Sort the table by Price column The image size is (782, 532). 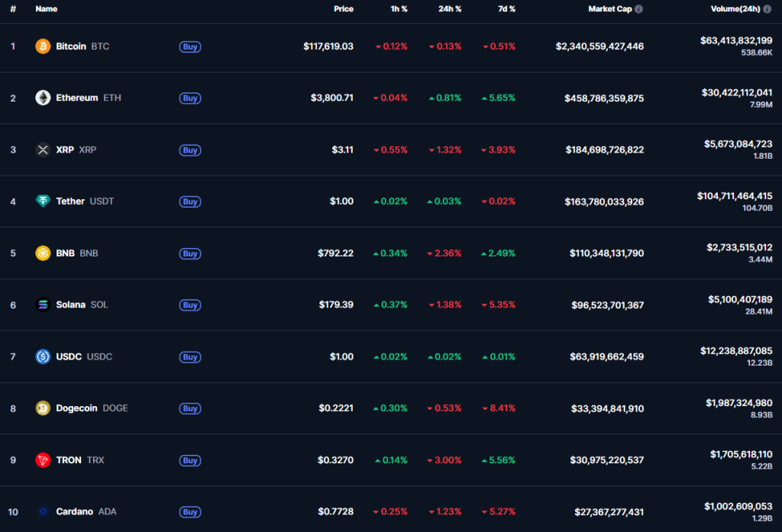click(343, 9)
